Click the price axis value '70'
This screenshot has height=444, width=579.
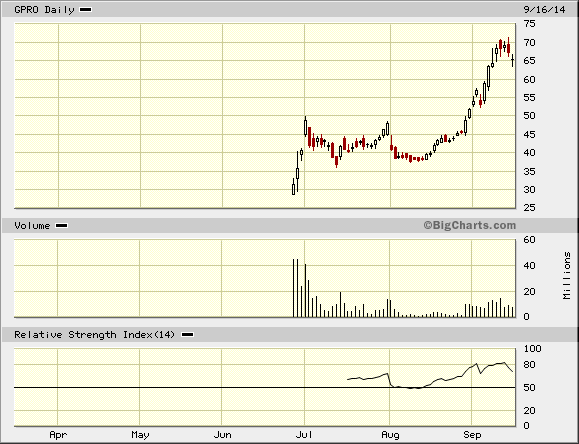pos(530,43)
